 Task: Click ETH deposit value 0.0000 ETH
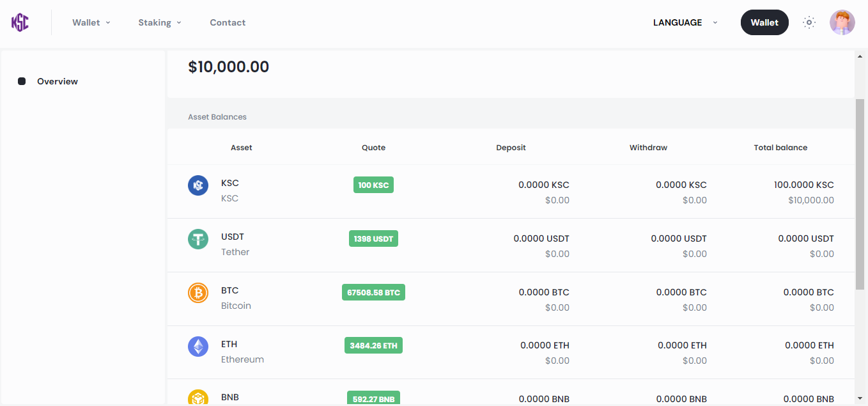coord(545,345)
